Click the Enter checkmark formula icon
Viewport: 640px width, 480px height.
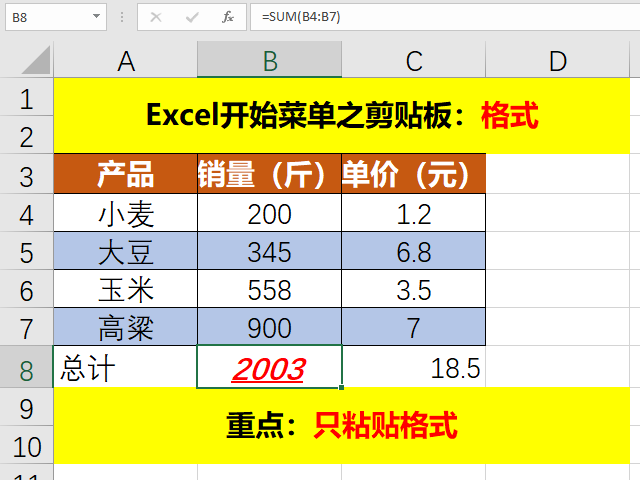coord(191,17)
